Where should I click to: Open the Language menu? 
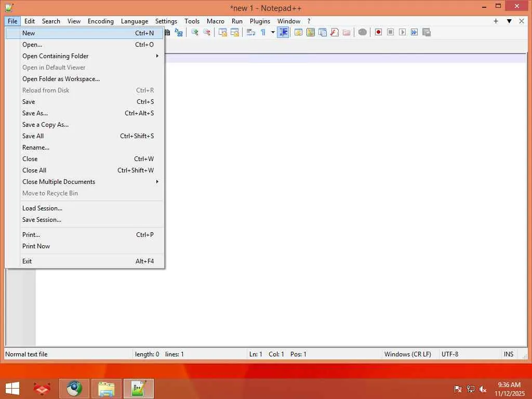(135, 21)
